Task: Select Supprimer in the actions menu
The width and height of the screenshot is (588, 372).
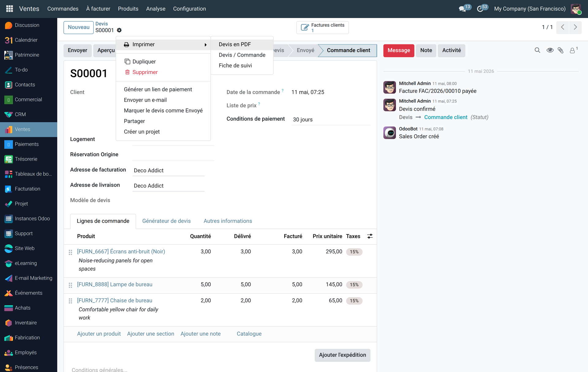Action: pos(163,72)
